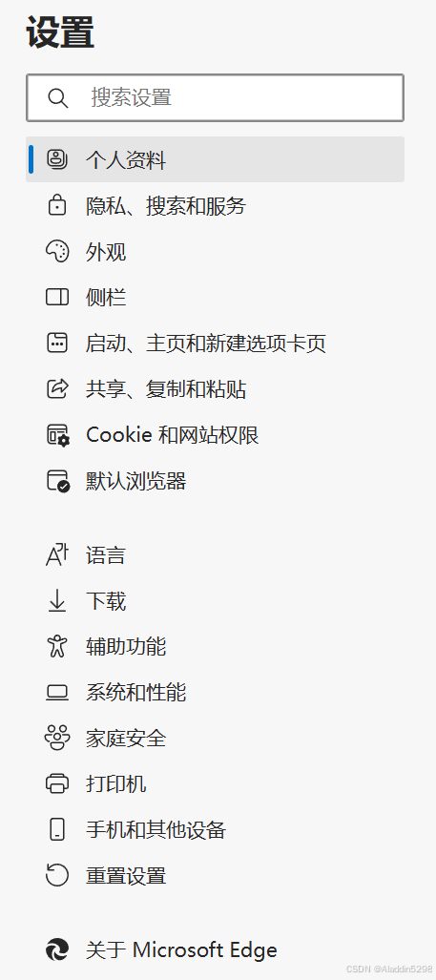Click the palette icon for 外观
Image resolution: width=436 pixels, height=980 pixels.
point(57,252)
